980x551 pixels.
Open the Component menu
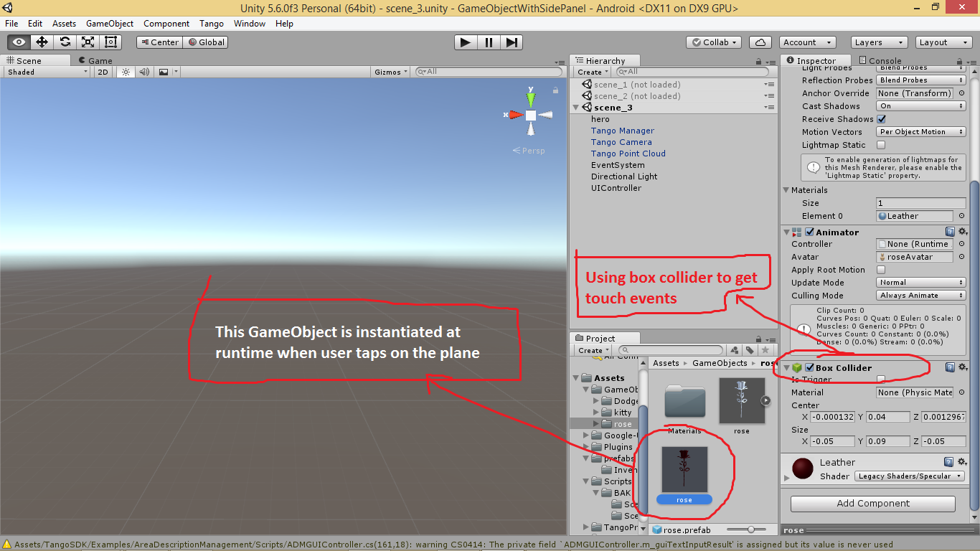coord(166,24)
